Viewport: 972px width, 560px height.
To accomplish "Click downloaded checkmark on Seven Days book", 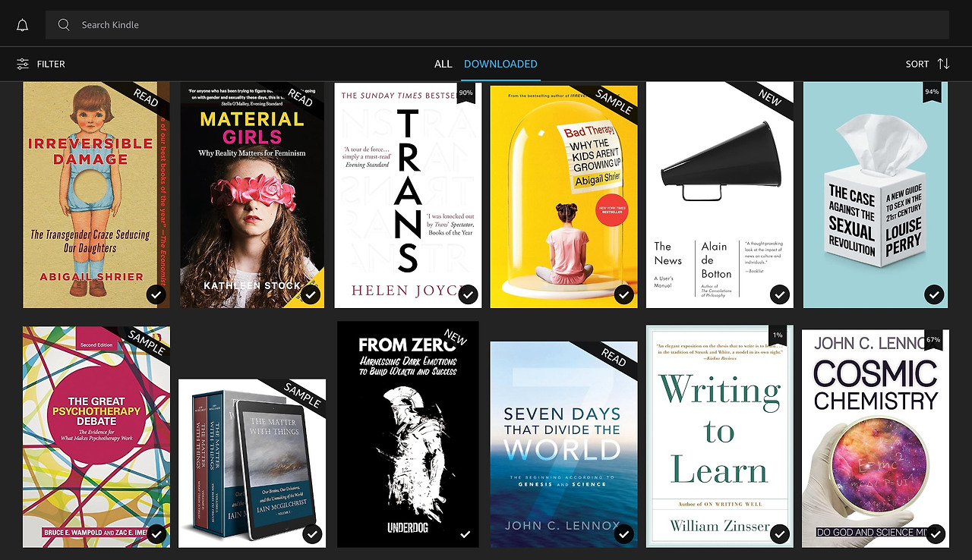I will pyautogui.click(x=624, y=534).
